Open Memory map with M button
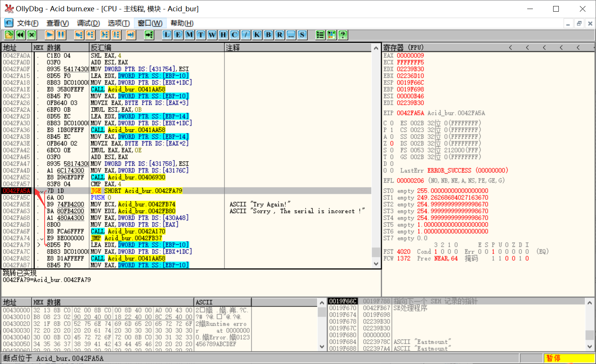This screenshot has height=364, width=596. pyautogui.click(x=189, y=35)
